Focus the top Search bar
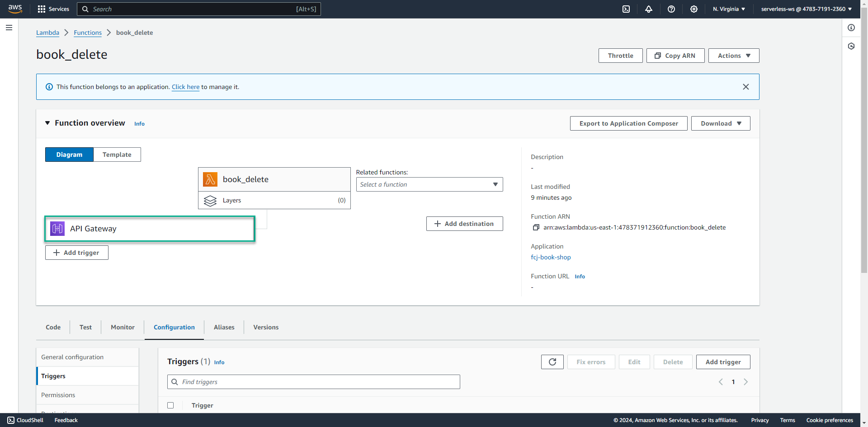This screenshot has width=868, height=427. coord(199,9)
